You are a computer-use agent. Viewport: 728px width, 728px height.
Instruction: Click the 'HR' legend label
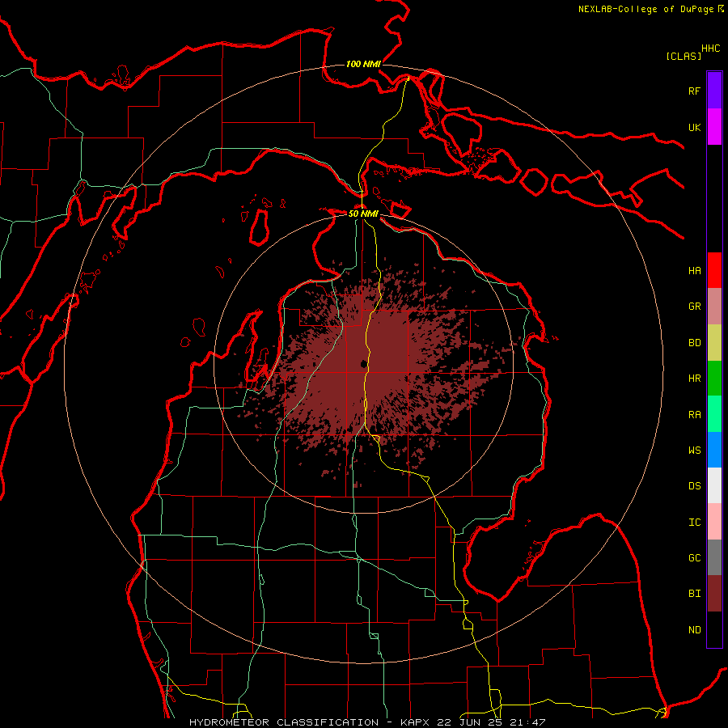pyautogui.click(x=694, y=379)
